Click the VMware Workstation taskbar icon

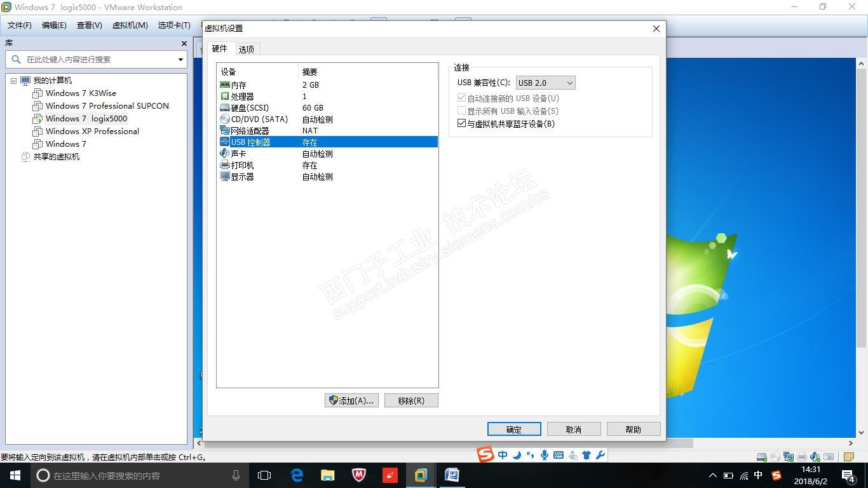[421, 475]
